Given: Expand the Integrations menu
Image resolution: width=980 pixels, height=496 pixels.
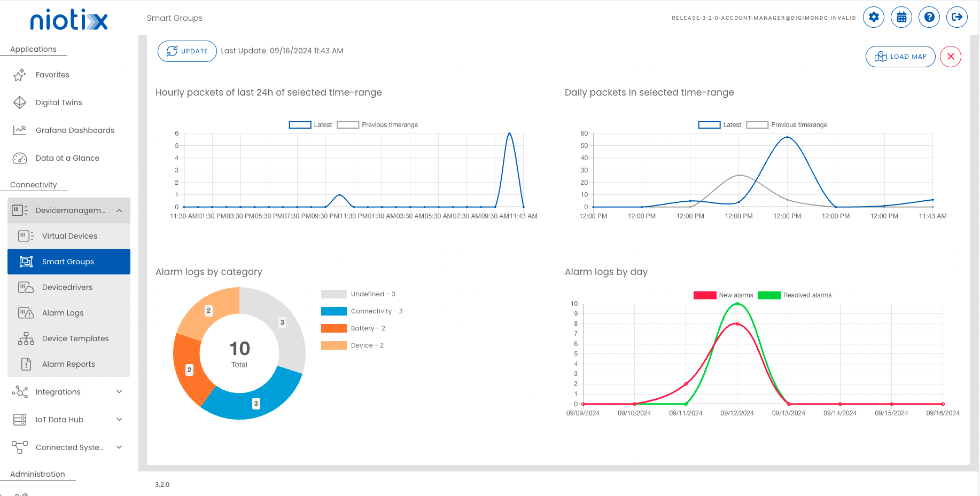Looking at the screenshot, I should [x=119, y=392].
